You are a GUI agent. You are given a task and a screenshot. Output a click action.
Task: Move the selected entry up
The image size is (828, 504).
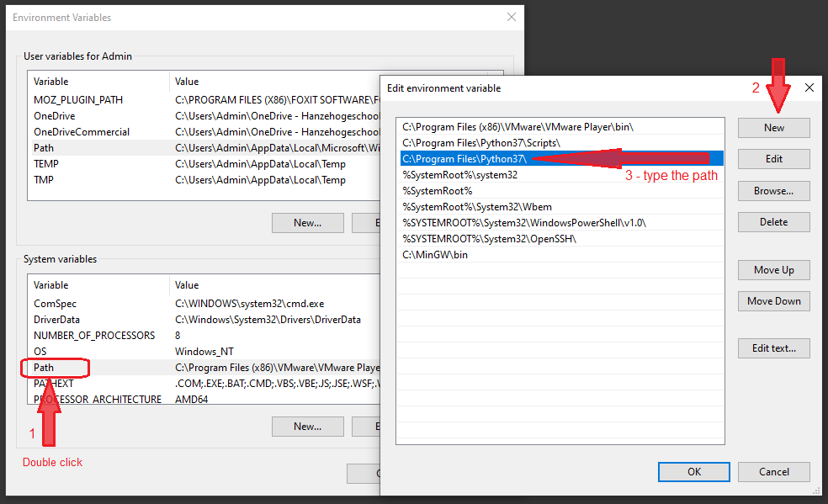tap(773, 270)
